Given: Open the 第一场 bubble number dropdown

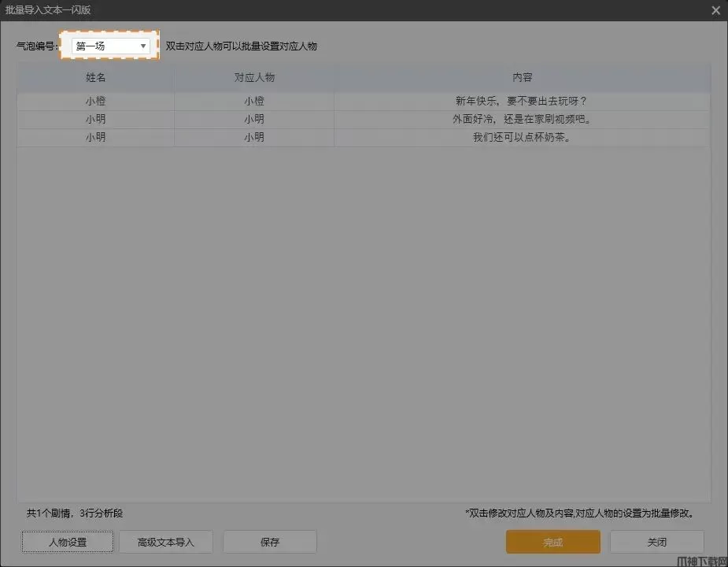Looking at the screenshot, I should point(110,46).
